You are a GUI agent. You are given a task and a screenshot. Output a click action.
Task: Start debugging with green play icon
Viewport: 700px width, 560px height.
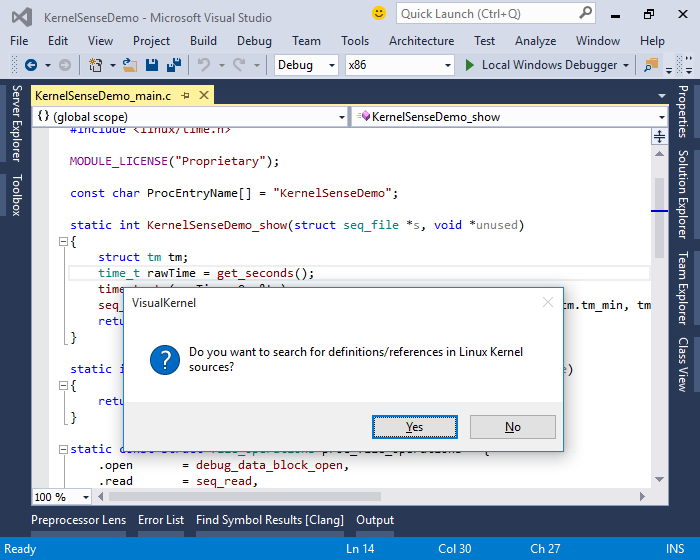(469, 65)
